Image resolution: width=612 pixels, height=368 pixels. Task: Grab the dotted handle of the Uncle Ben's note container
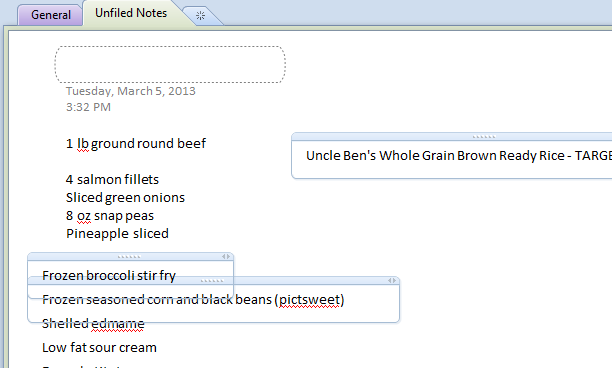(x=484, y=137)
